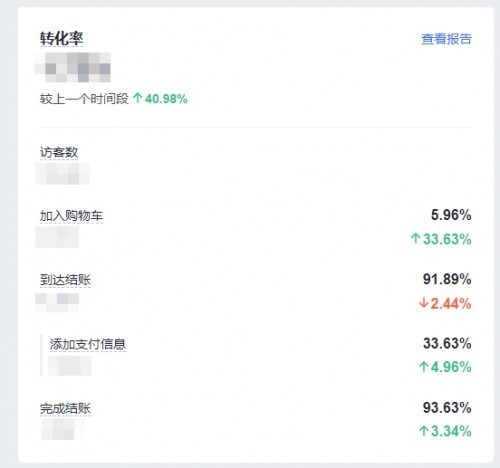Click the 较上一个时间段 comparison text
Image resolution: width=500 pixels, height=468 pixels.
[x=84, y=99]
